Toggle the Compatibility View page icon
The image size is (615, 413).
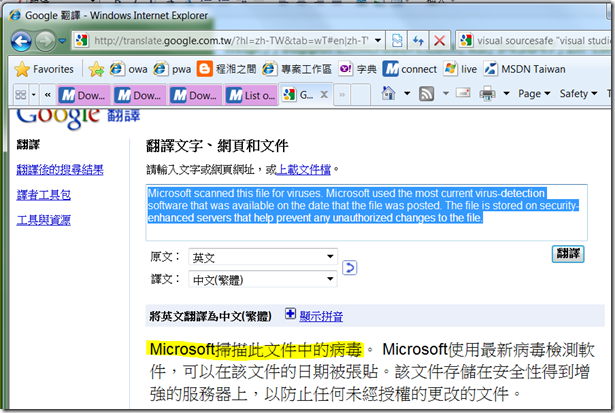point(397,40)
